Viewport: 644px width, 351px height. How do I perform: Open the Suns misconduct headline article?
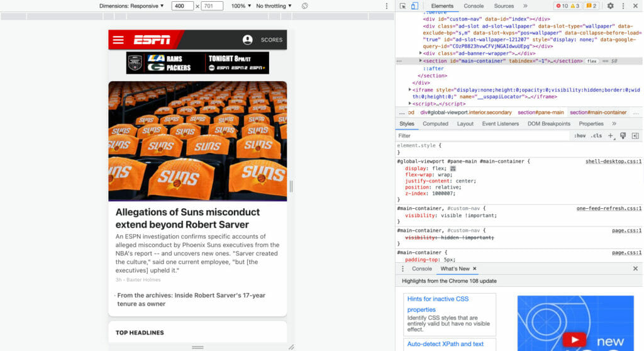[187, 218]
